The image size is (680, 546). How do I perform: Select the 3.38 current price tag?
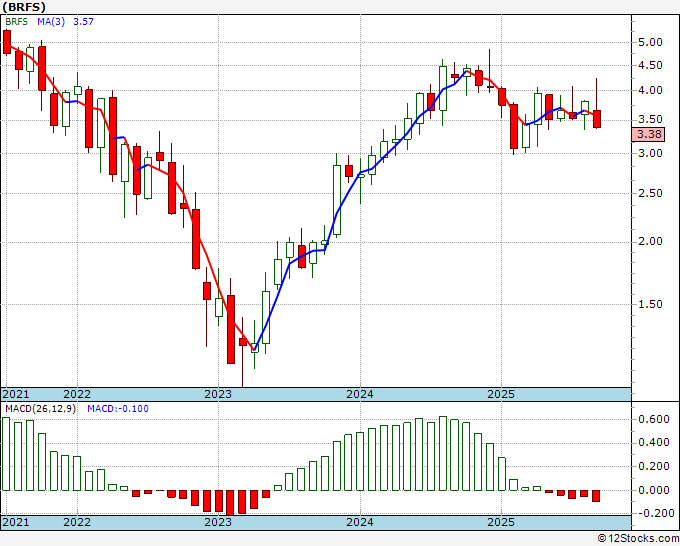click(649, 134)
